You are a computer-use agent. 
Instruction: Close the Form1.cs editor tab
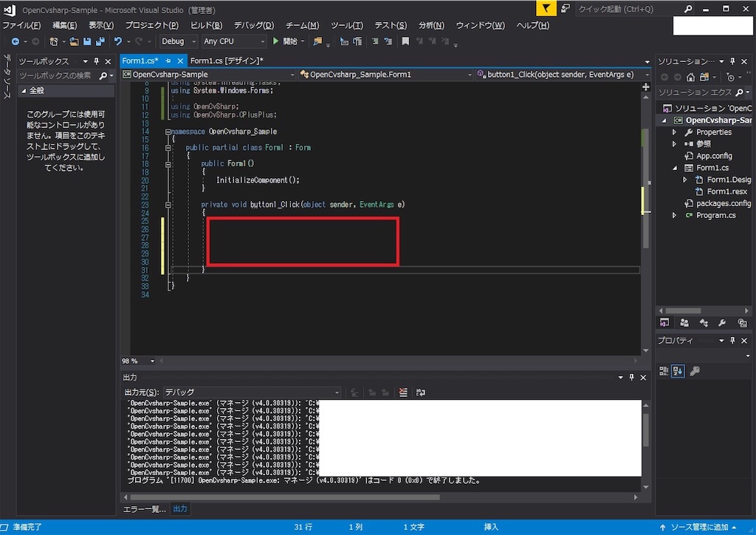click(180, 61)
